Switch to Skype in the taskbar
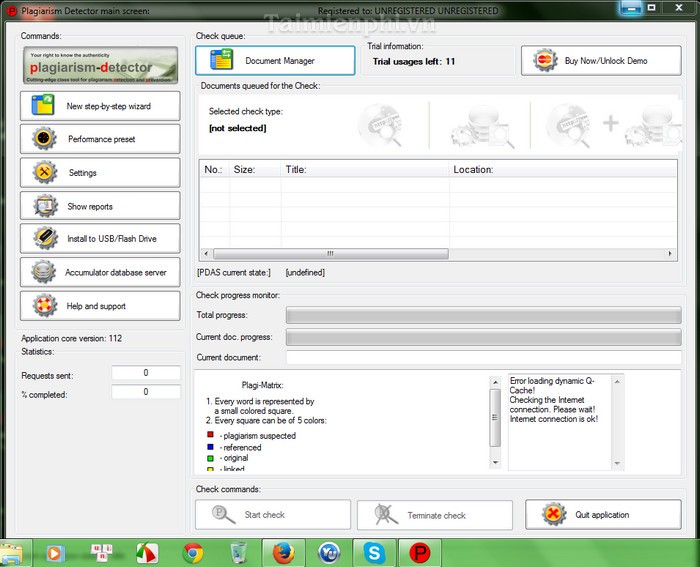 pos(374,552)
